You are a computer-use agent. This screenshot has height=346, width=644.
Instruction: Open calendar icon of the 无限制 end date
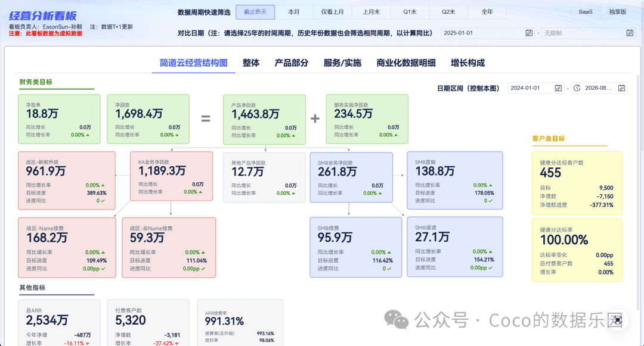tap(630, 33)
